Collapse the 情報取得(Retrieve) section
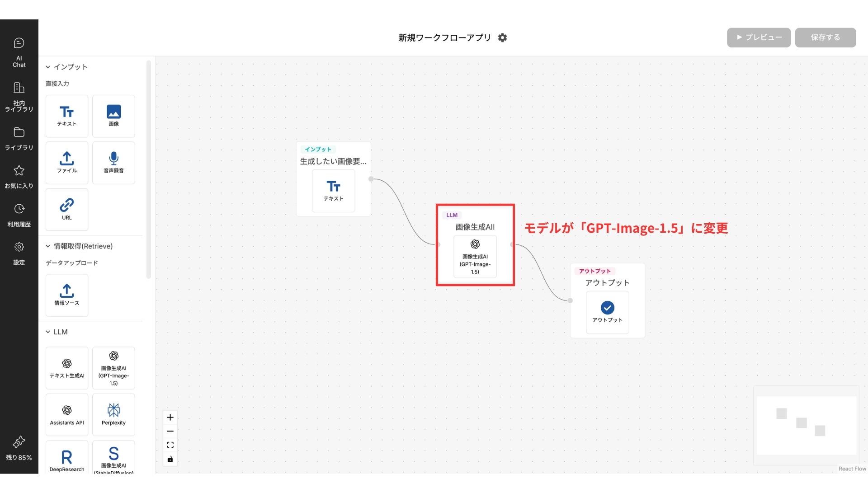 tap(48, 246)
